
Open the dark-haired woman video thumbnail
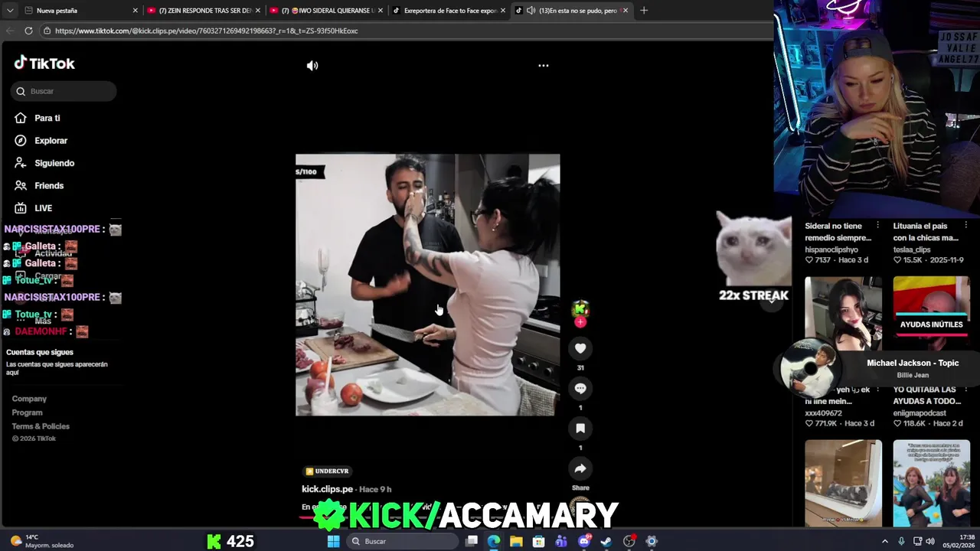click(843, 314)
